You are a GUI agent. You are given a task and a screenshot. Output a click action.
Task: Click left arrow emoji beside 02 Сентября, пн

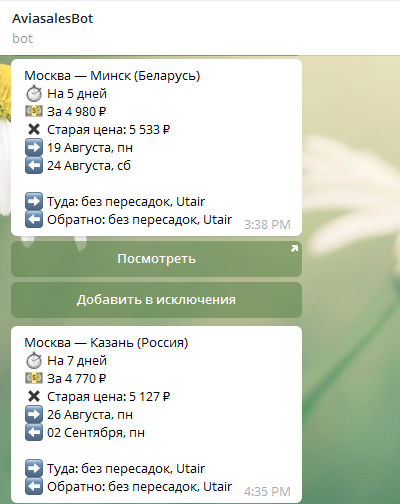[34, 432]
